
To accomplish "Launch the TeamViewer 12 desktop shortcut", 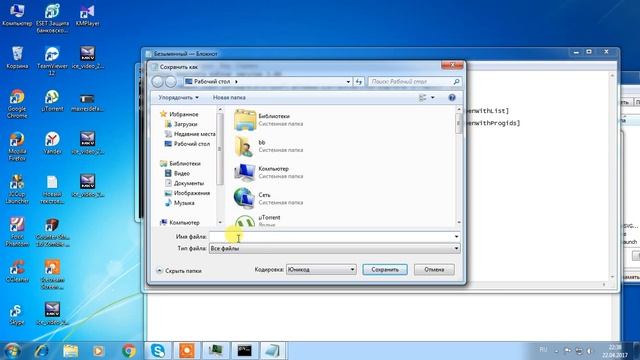I will tap(52, 61).
